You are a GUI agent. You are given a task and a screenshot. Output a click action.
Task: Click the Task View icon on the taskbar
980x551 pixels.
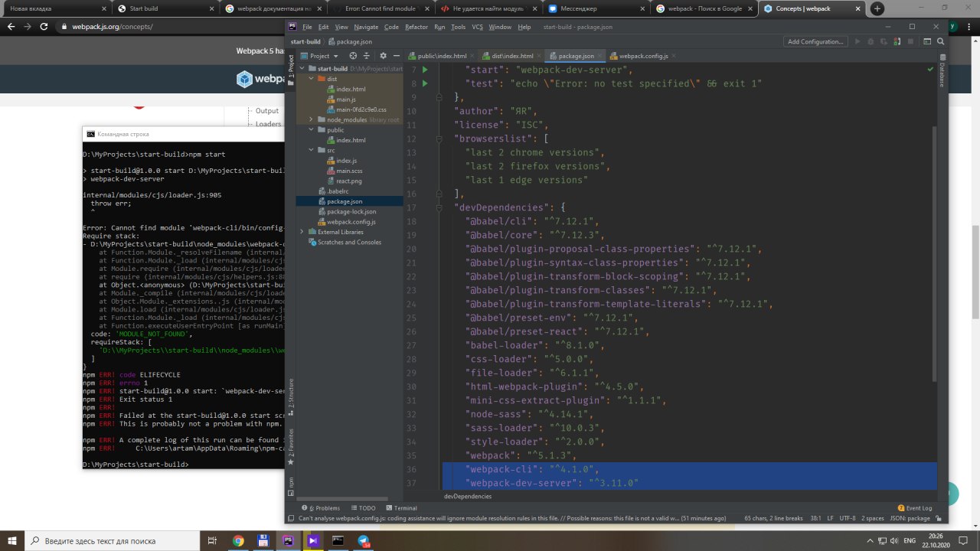212,540
